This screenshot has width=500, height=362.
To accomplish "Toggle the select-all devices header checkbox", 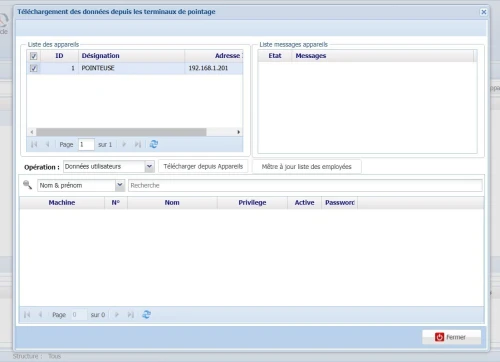I will click(34, 56).
